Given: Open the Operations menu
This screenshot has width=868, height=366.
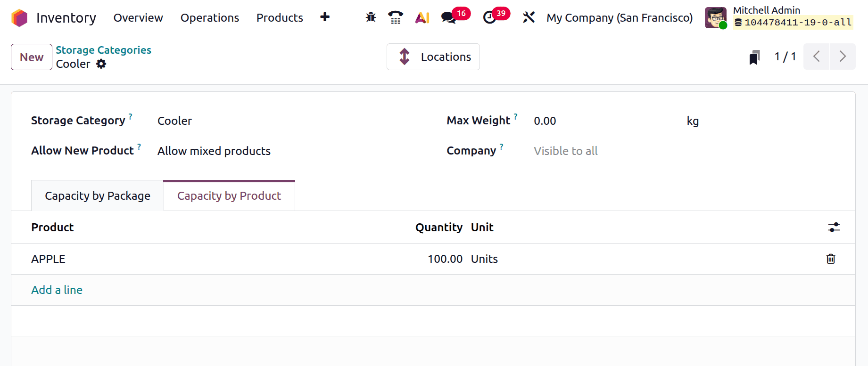Looking at the screenshot, I should point(209,18).
